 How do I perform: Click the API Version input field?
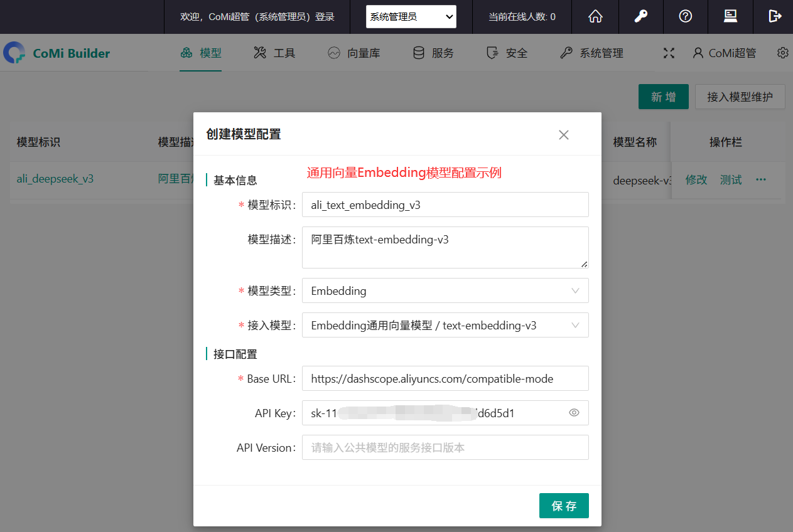(445, 447)
